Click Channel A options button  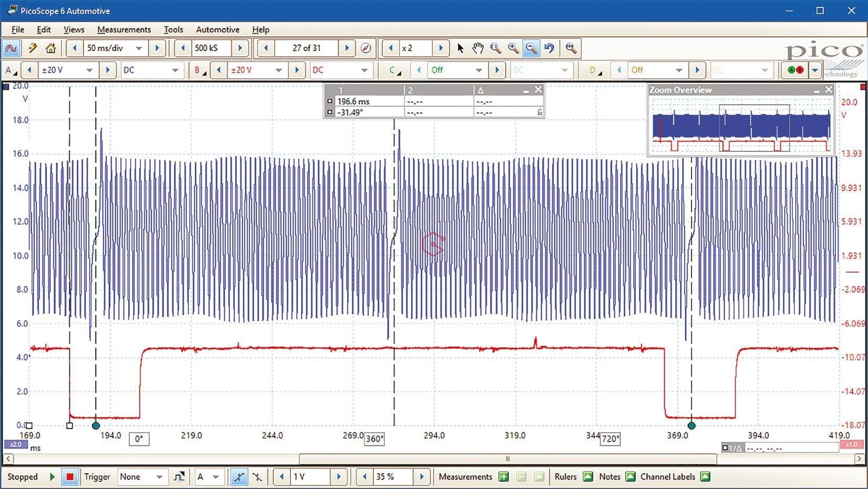[11, 70]
